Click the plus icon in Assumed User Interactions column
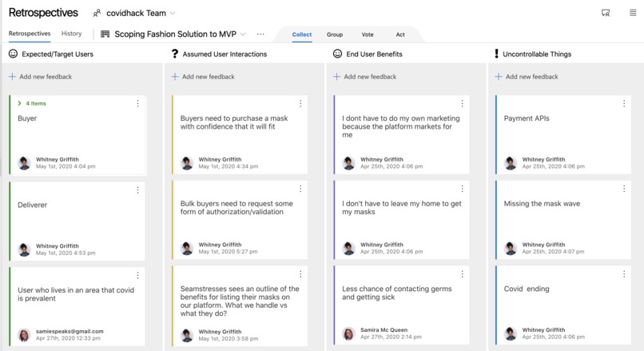This screenshot has width=644, height=351. [175, 77]
